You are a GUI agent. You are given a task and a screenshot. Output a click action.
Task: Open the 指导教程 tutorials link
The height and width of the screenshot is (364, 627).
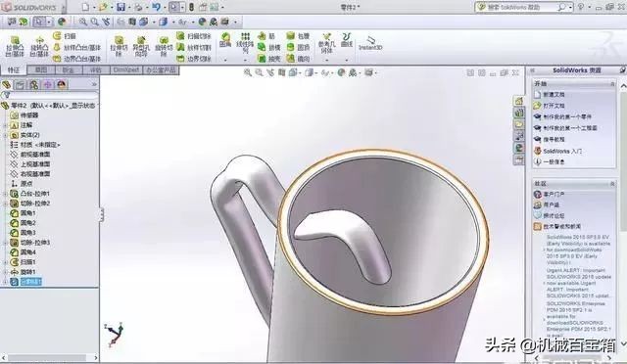tap(554, 140)
